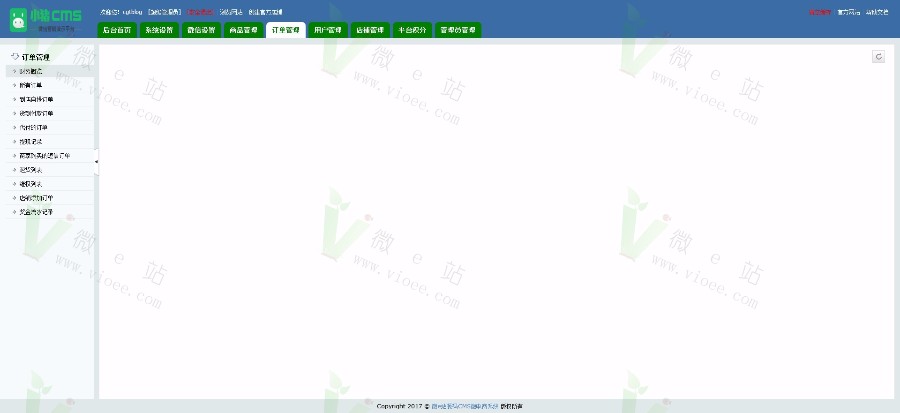Image resolution: width=900 pixels, height=413 pixels.
Task: Click the red link beside 官方网站
Action: point(820,12)
